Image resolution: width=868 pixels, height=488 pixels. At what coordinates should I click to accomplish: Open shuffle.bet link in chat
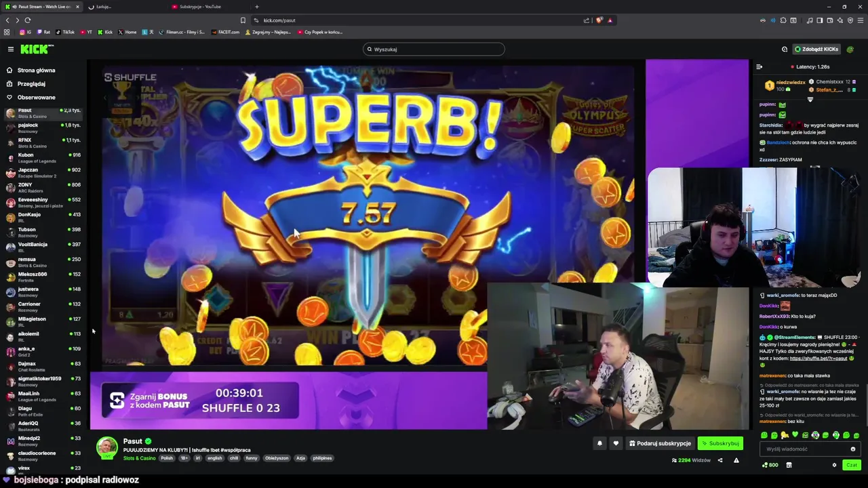(x=818, y=358)
